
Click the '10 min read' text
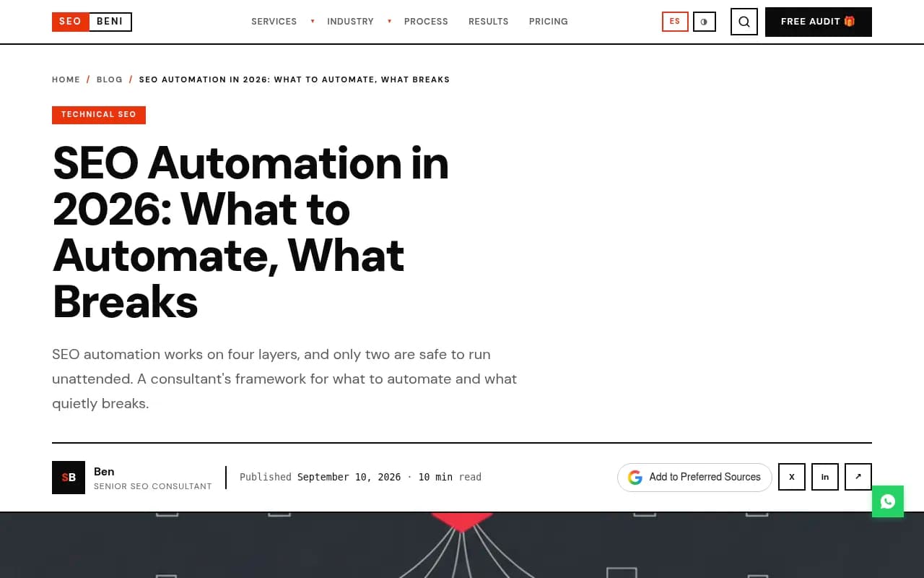tap(450, 477)
